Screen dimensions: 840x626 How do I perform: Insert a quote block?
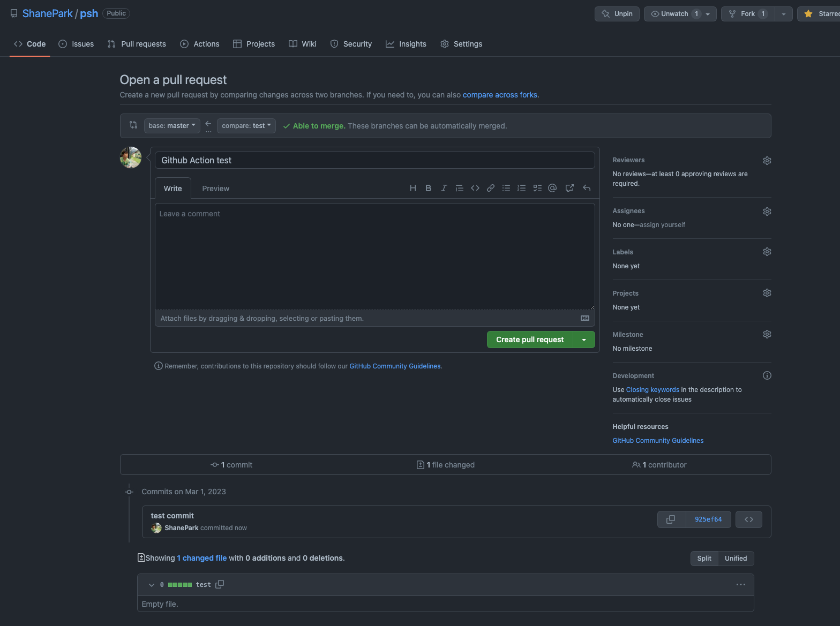coord(459,188)
